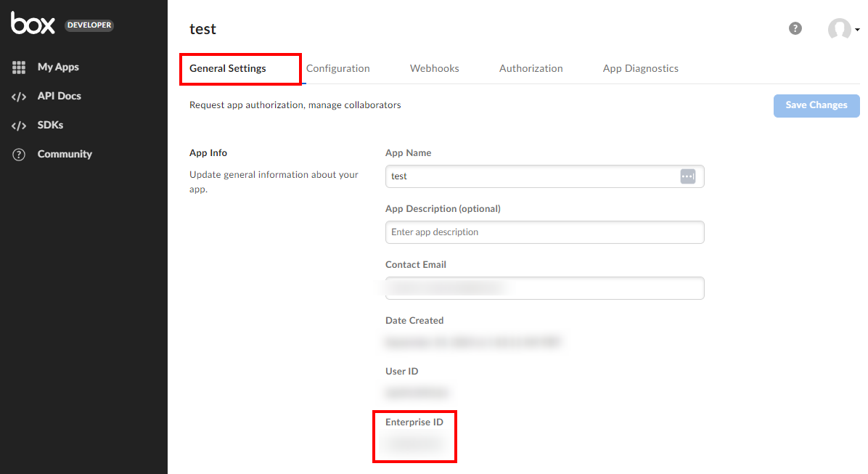Select the Authorization tab

[x=531, y=69]
